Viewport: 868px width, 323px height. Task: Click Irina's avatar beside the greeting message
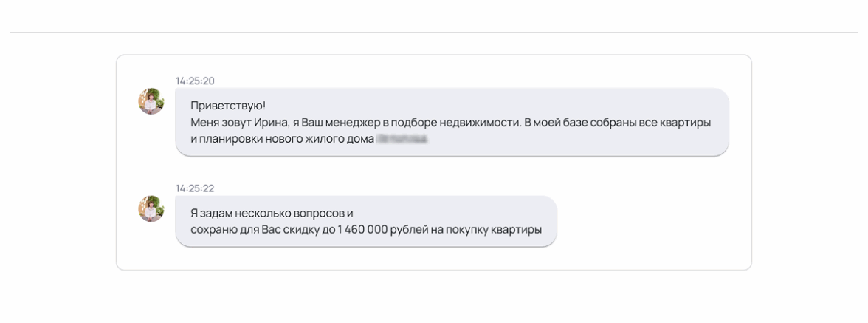coord(151,101)
